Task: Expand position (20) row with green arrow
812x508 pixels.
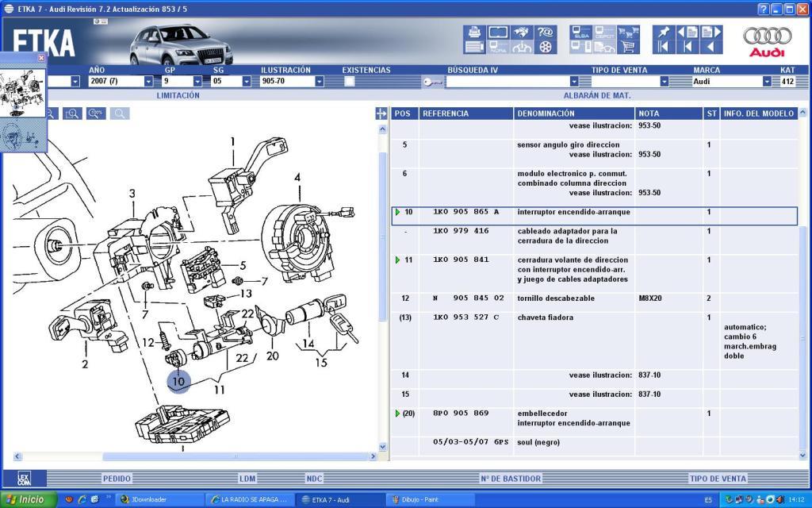Action: (398, 413)
